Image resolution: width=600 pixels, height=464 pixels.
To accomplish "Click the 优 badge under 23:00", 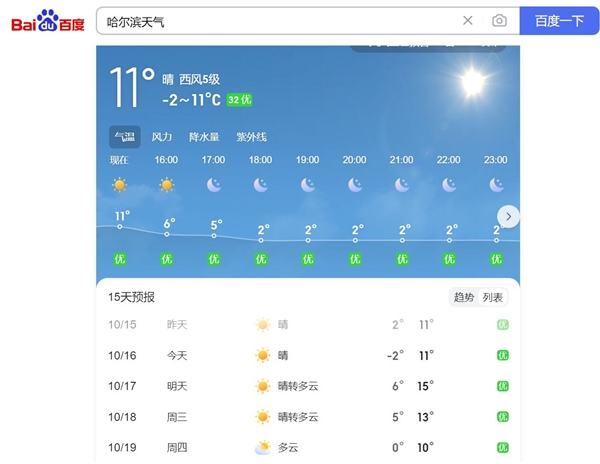I will click(496, 259).
